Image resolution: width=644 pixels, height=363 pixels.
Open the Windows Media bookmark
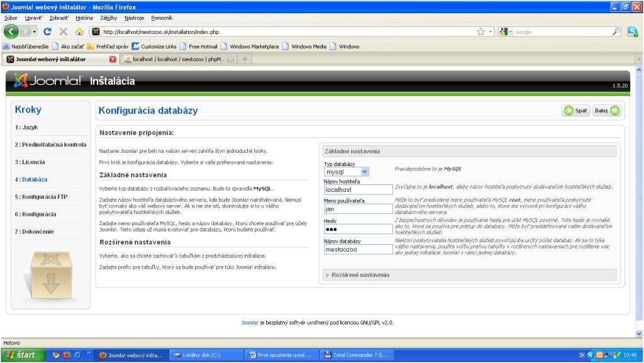coord(304,47)
